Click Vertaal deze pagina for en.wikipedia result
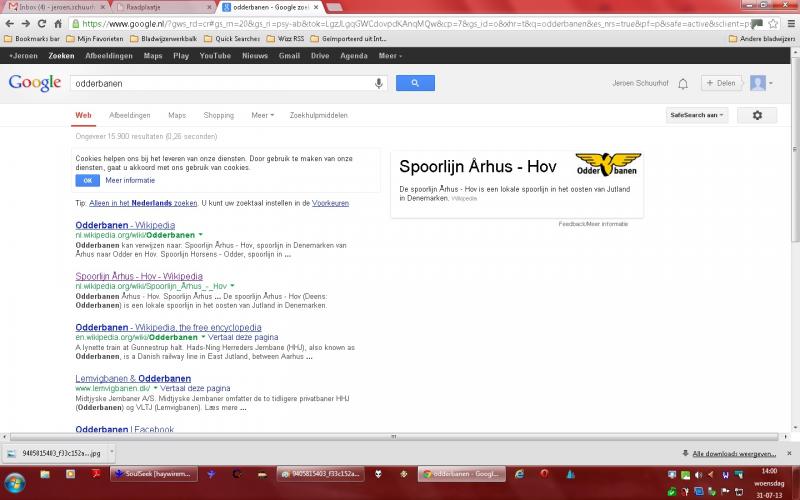This screenshot has width=800, height=500. 243,337
